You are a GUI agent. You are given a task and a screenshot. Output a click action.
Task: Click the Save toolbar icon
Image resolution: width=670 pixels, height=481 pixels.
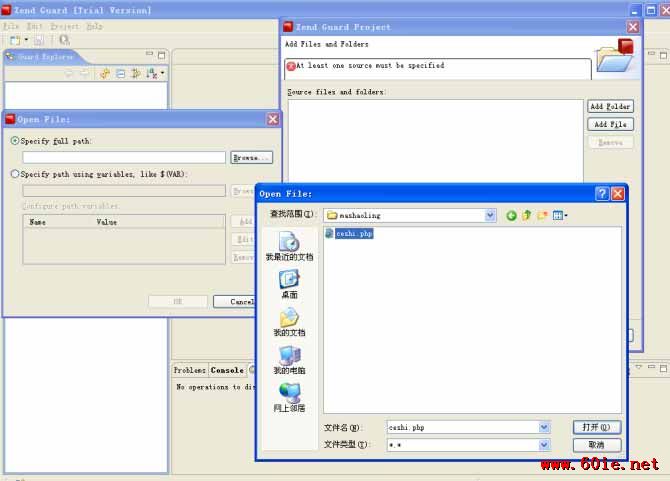(x=39, y=40)
